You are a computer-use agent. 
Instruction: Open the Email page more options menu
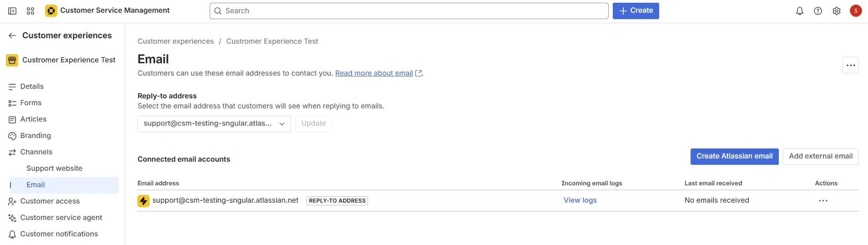850,65
